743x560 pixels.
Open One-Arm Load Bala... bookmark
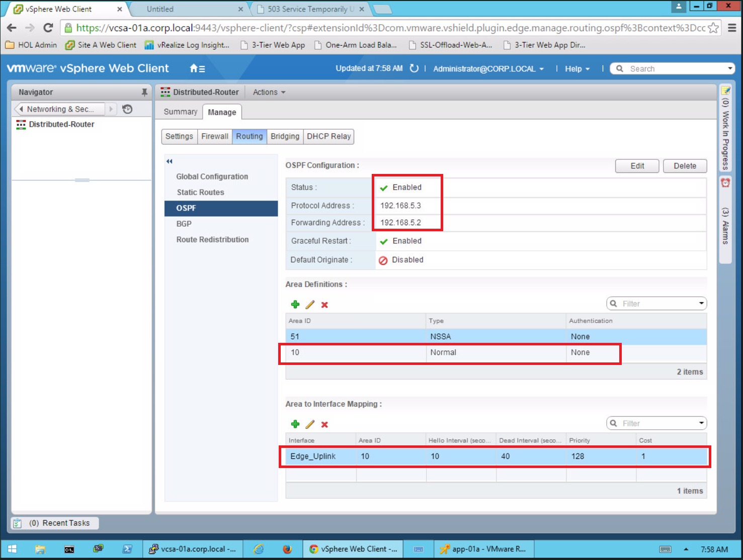tap(356, 45)
